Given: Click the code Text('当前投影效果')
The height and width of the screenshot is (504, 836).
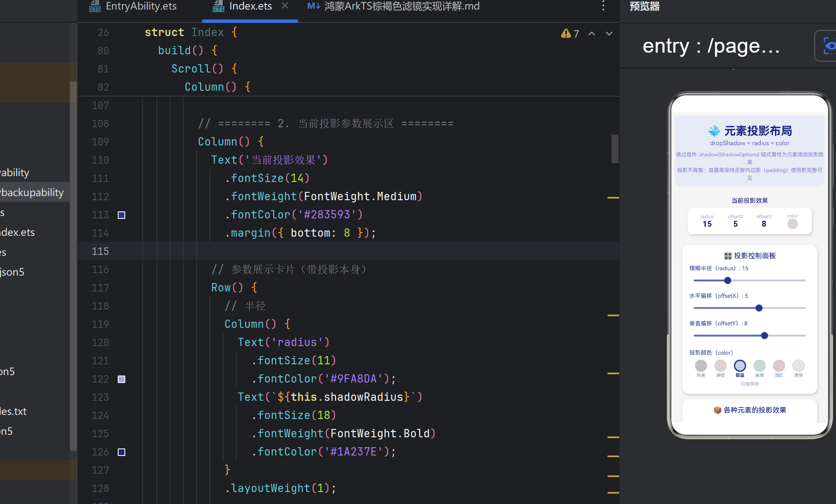Looking at the screenshot, I should pos(270,160).
